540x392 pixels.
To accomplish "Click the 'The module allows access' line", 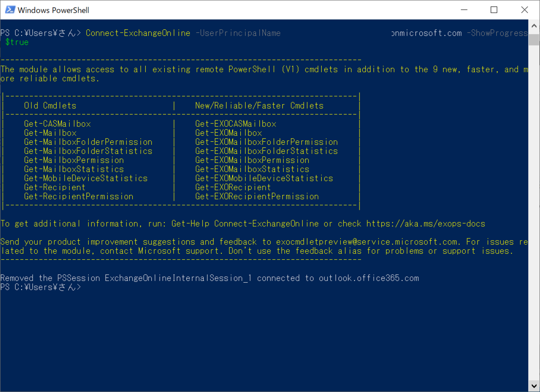I will point(265,69).
